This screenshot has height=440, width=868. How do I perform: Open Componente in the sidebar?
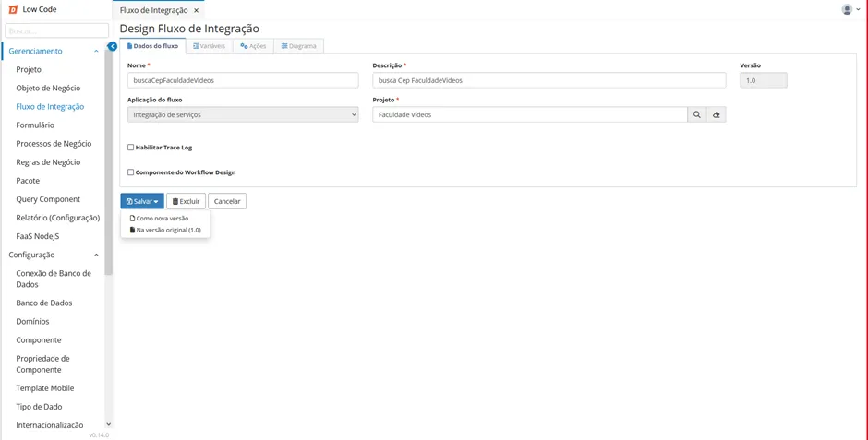click(39, 340)
